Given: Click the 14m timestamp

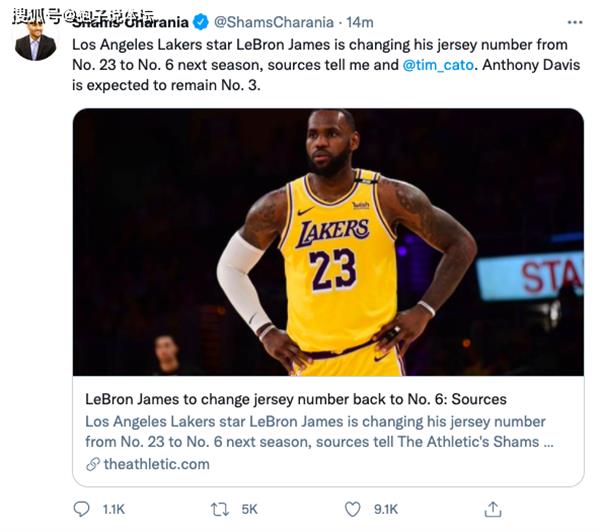Looking at the screenshot, I should click(x=360, y=22).
